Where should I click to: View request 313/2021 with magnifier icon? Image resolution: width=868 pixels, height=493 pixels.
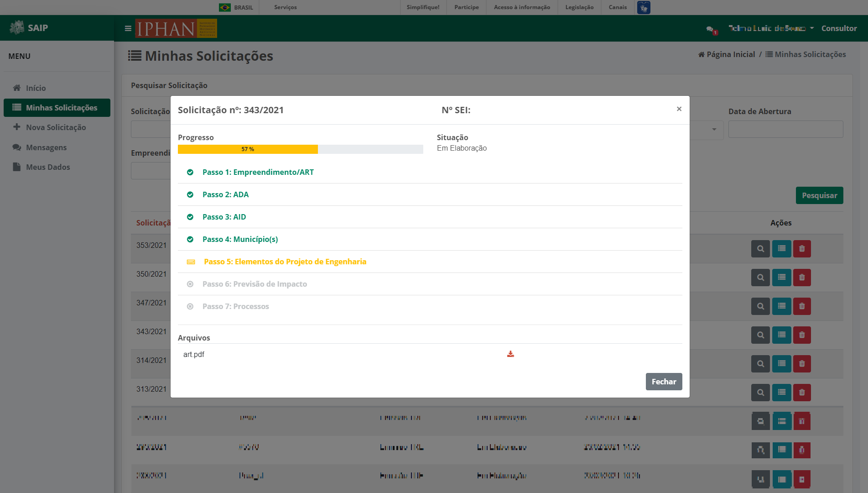760,393
